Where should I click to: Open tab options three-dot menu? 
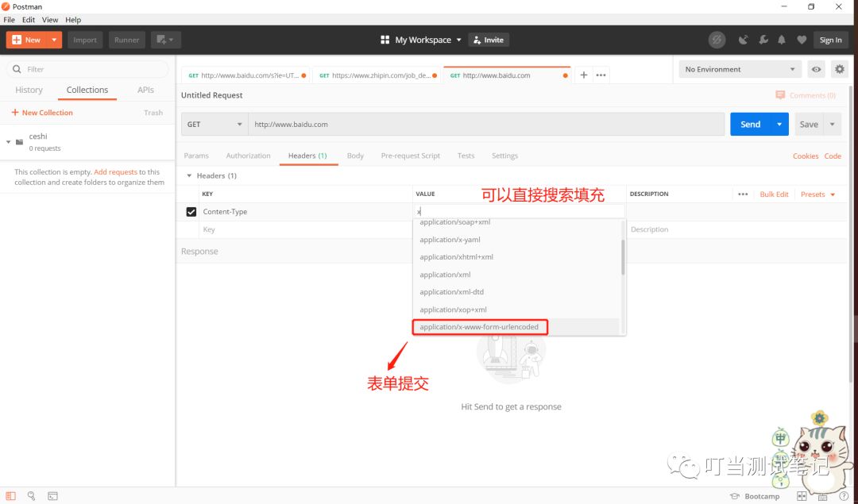[x=601, y=75]
